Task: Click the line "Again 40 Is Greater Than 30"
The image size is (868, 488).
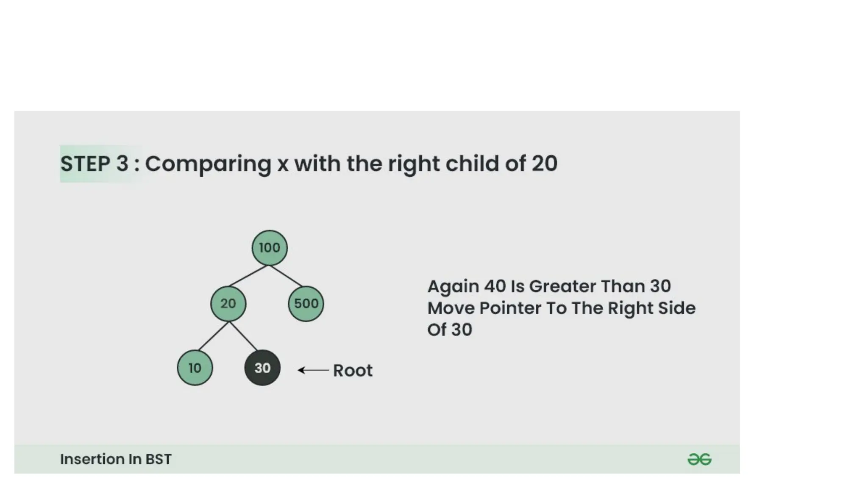Action: [549, 286]
